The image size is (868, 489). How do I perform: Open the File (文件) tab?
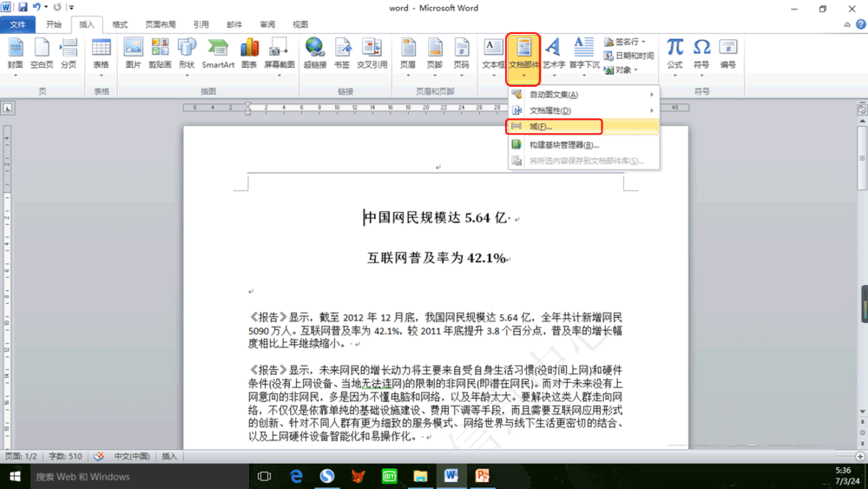pyautogui.click(x=17, y=24)
